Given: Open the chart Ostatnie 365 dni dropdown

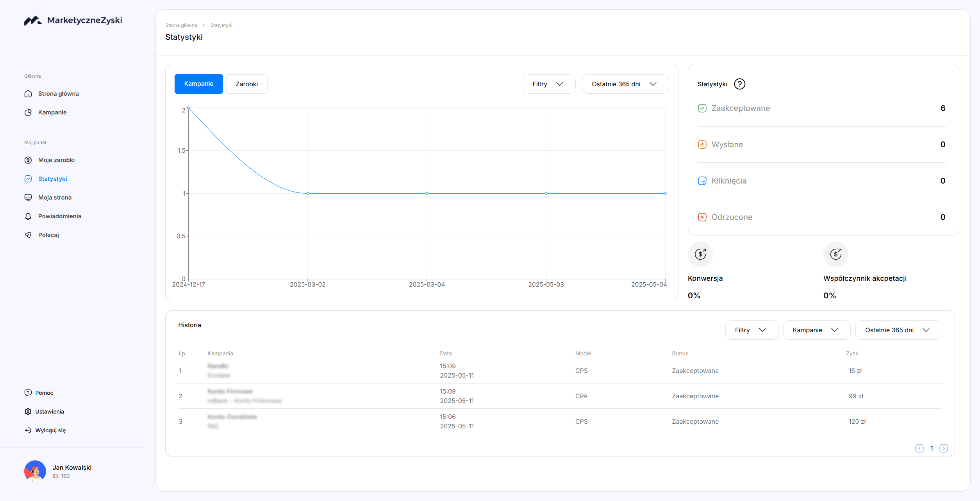Looking at the screenshot, I should click(x=625, y=84).
